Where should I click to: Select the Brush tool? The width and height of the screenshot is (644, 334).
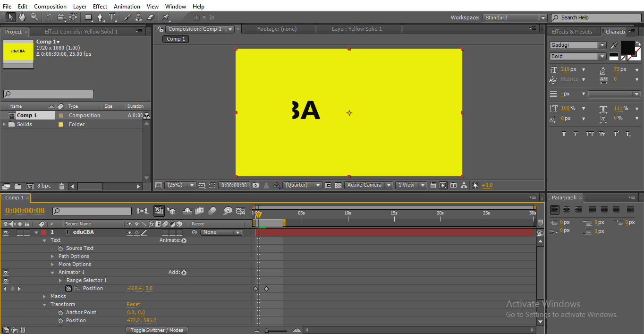click(x=127, y=17)
